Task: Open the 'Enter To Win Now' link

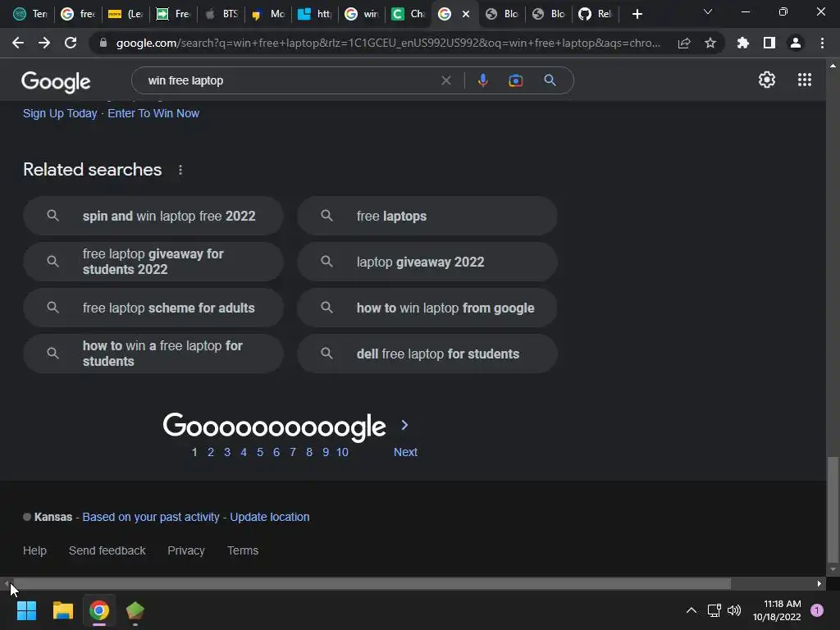Action: pyautogui.click(x=153, y=113)
